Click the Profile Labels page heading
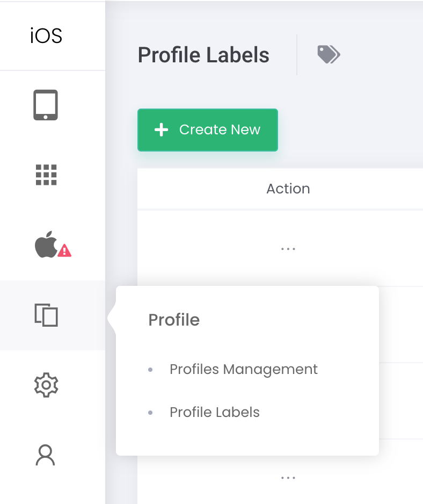This screenshot has width=423, height=504. point(203,55)
